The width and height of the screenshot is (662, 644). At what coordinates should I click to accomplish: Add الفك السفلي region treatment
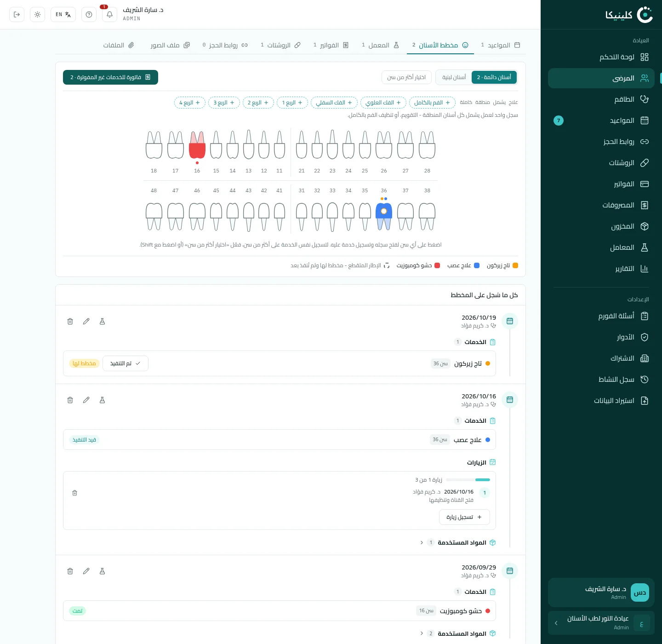[x=334, y=103]
